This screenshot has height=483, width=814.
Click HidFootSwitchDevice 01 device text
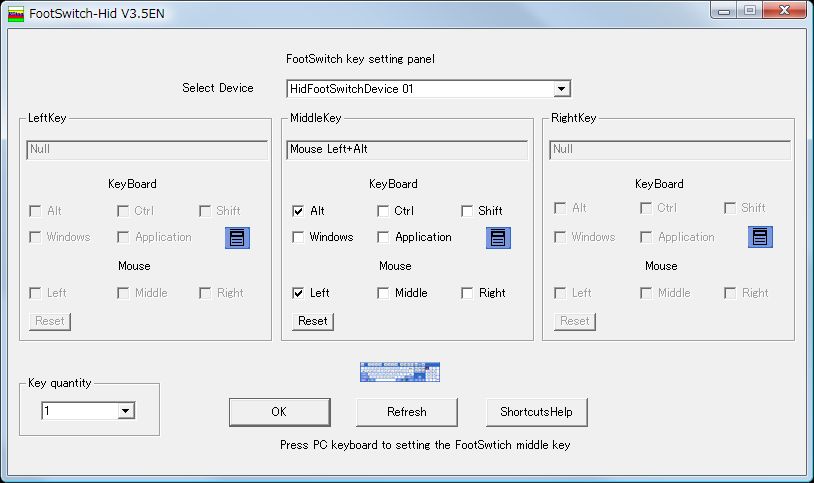351,89
